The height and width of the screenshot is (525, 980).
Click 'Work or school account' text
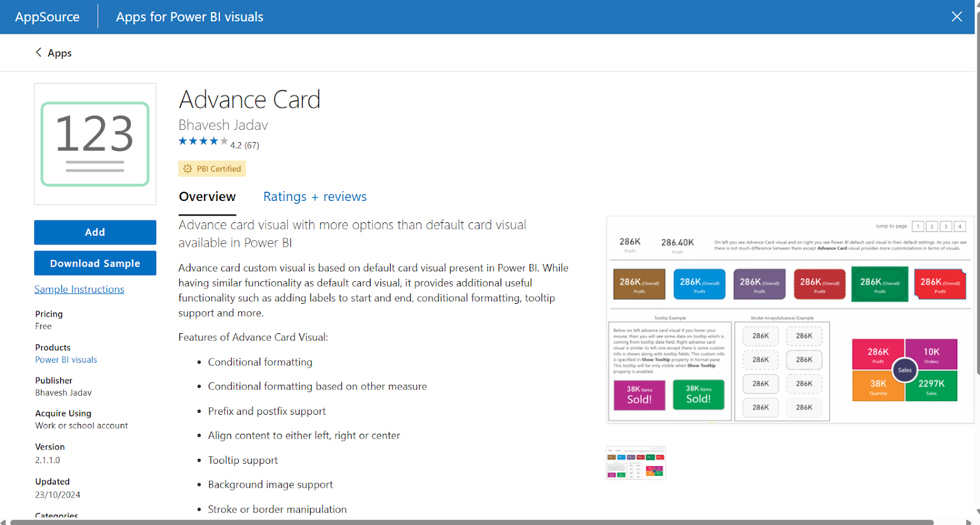[x=81, y=426]
